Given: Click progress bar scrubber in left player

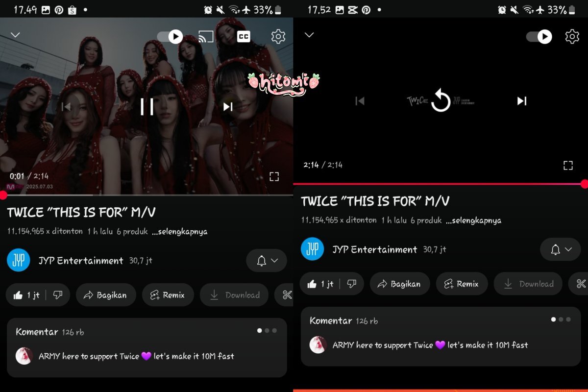Looking at the screenshot, I should pyautogui.click(x=2, y=196).
